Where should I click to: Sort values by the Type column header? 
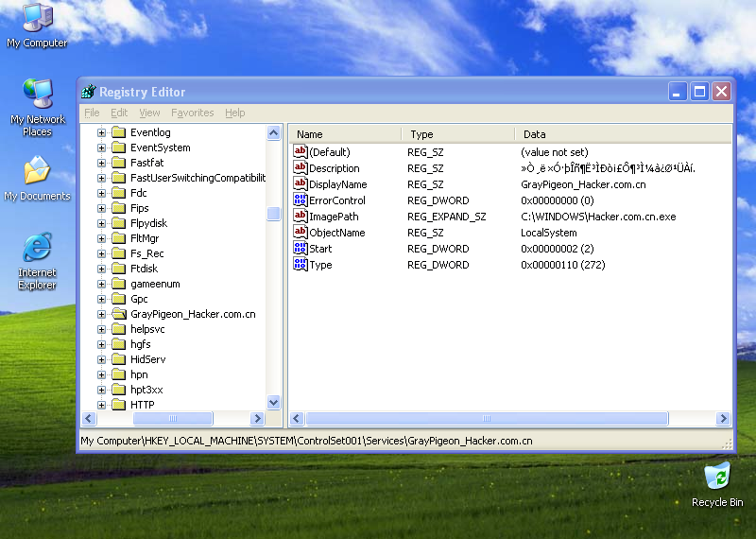pos(458,134)
